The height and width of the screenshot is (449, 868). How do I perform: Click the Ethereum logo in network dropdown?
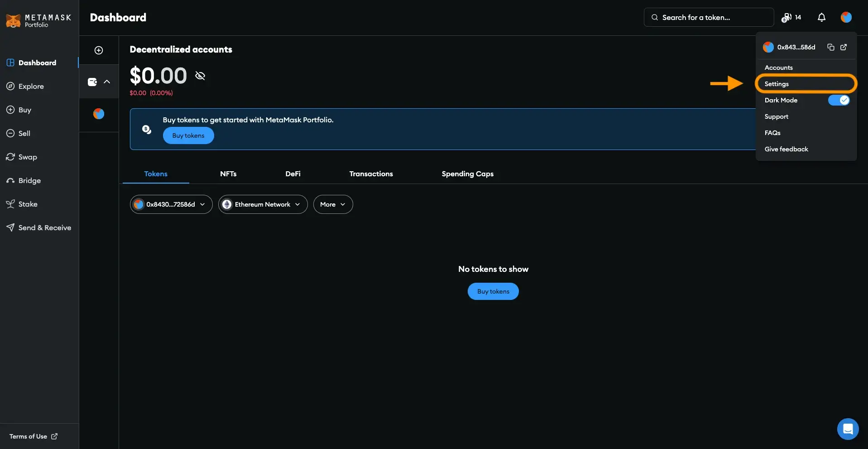tap(227, 204)
